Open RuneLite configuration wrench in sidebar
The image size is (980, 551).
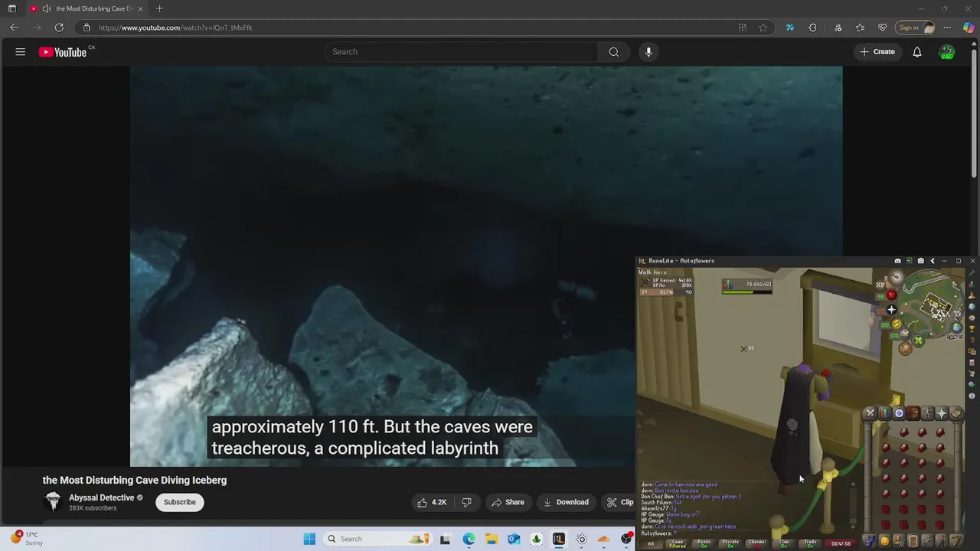pyautogui.click(x=972, y=273)
